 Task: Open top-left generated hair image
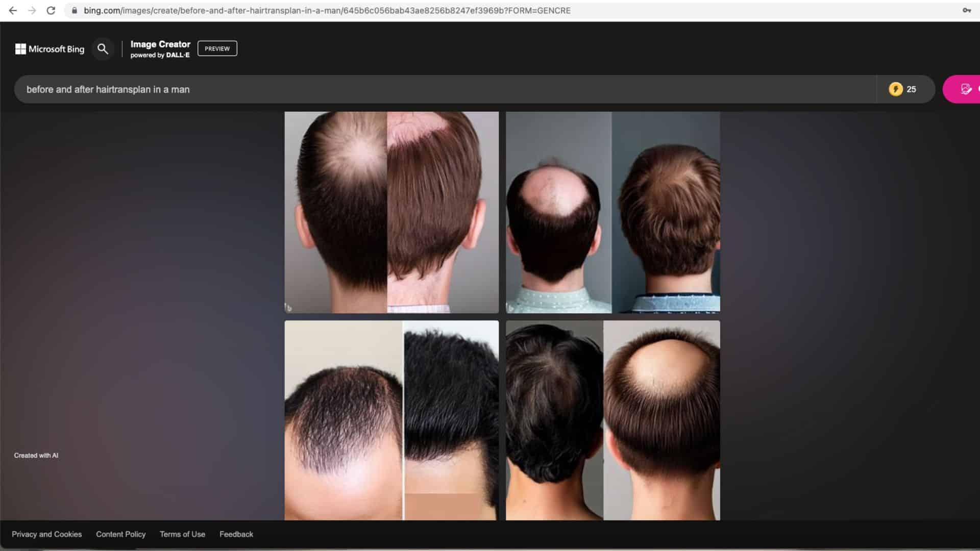391,212
